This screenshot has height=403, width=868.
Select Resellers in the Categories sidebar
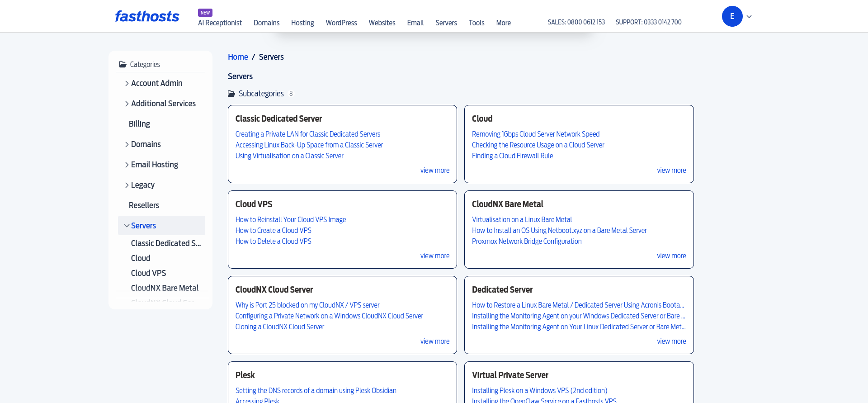click(144, 205)
